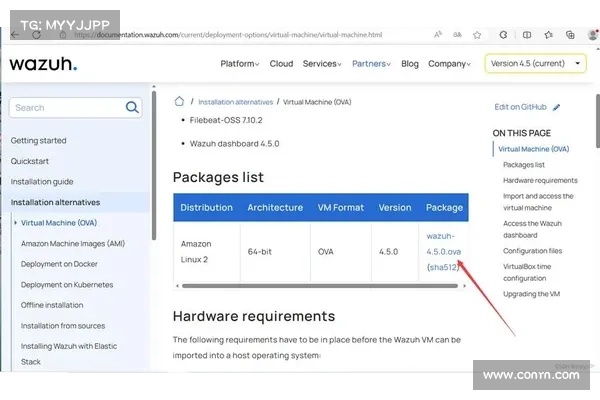
Task: Click Installation alternatives breadcrumb link
Action: click(x=235, y=102)
